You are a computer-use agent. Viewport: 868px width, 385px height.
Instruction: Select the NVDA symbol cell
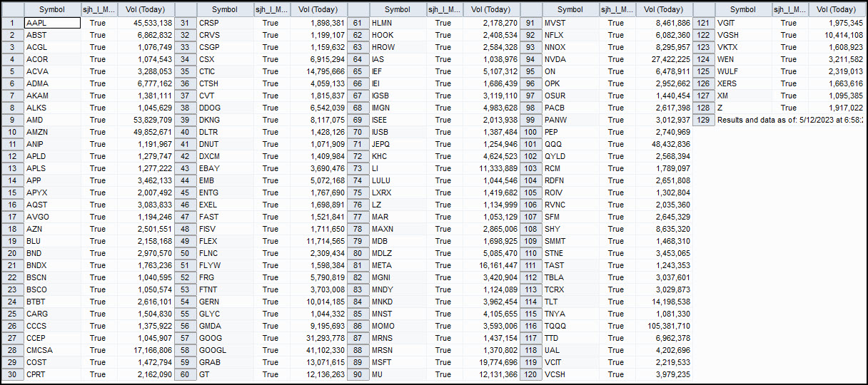pyautogui.click(x=570, y=59)
